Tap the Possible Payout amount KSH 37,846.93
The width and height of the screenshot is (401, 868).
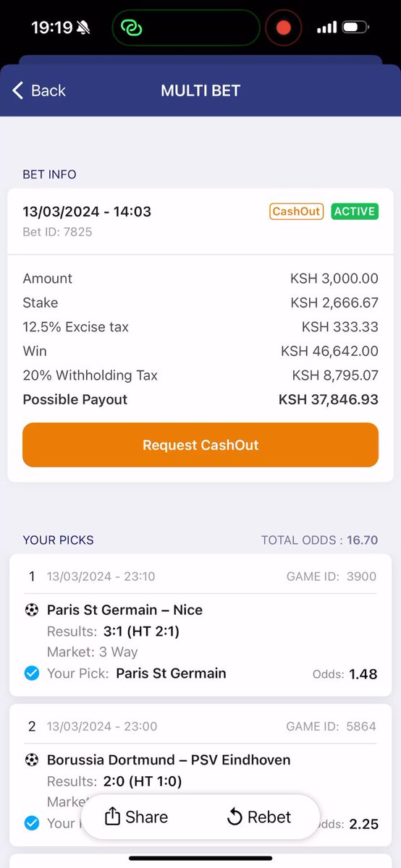tap(329, 399)
